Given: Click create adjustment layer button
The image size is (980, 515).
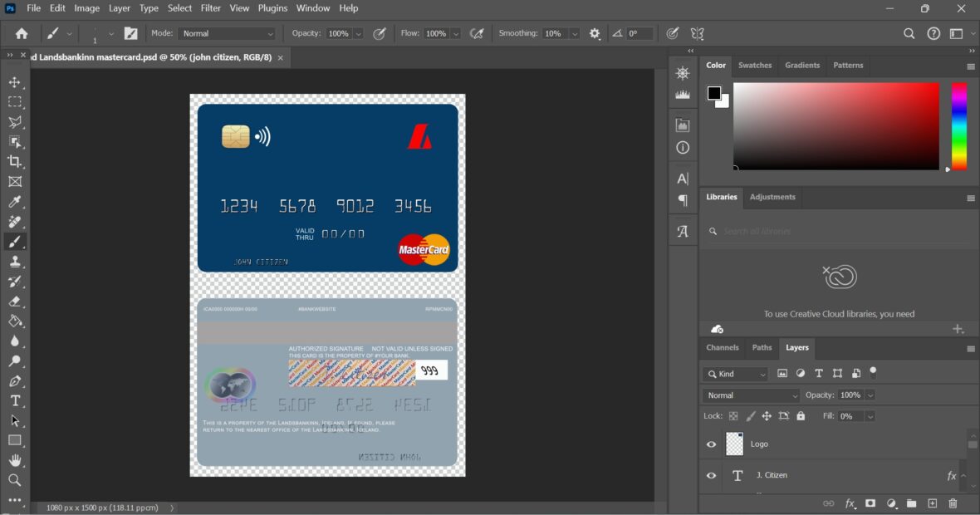Looking at the screenshot, I should (891, 503).
